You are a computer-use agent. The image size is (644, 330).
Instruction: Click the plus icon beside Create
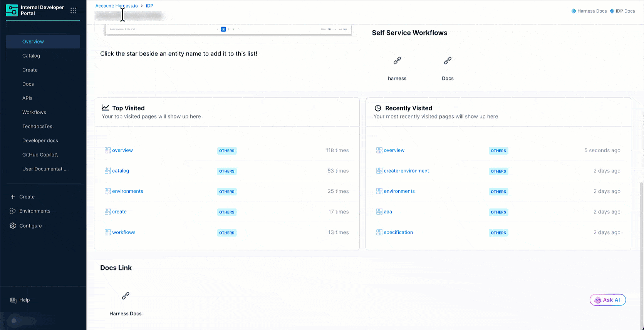click(13, 197)
